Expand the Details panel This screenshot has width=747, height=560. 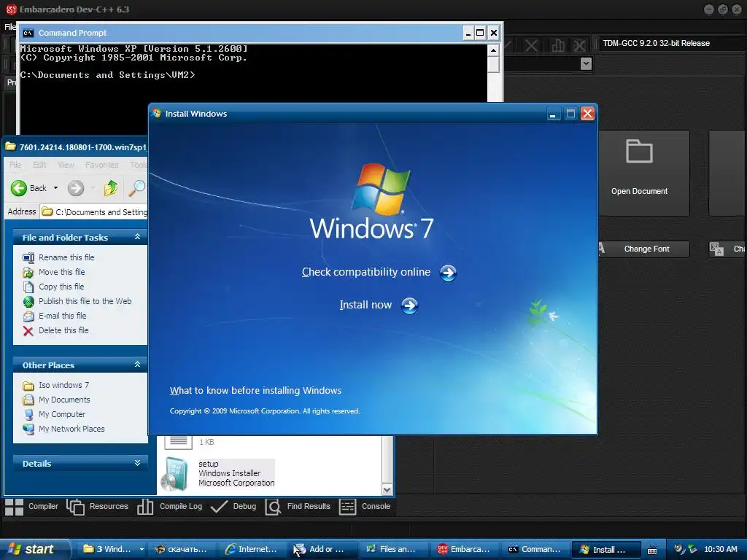[x=137, y=463]
